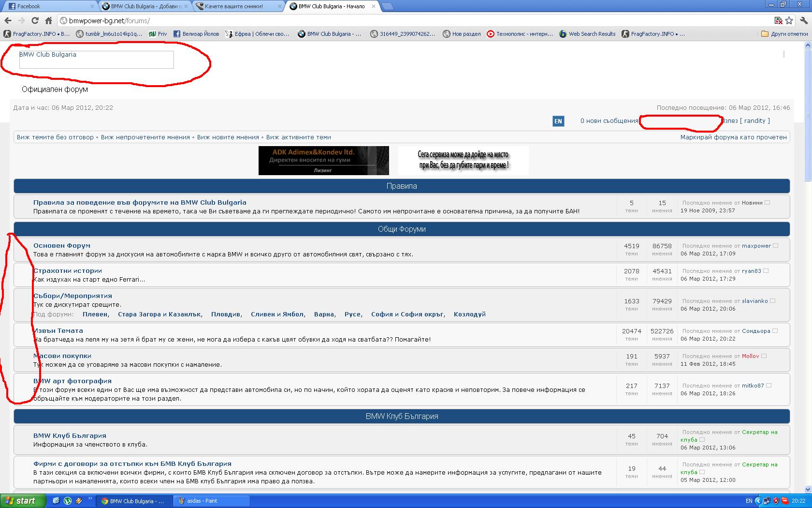The image size is (812, 508).
Task: Open the 'Други отметки' bookmarks folder
Action: point(784,34)
